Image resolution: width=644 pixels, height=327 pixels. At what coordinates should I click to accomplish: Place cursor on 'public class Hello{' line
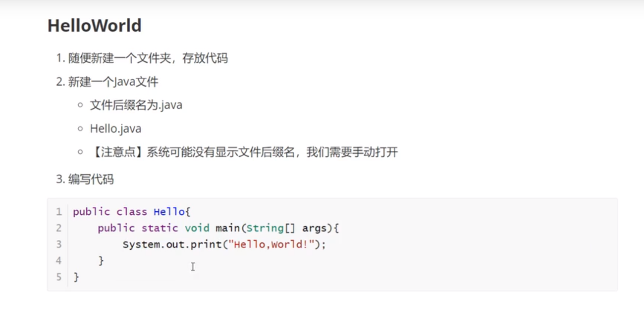click(132, 212)
